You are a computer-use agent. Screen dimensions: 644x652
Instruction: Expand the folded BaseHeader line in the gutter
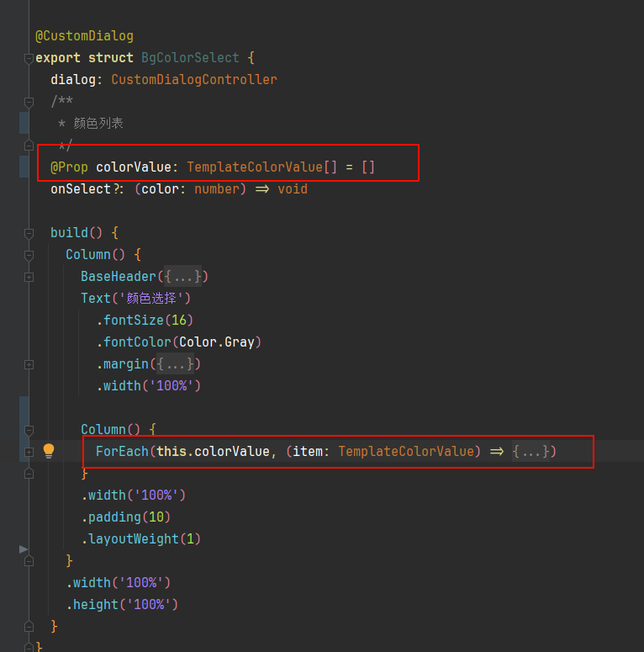click(x=29, y=277)
